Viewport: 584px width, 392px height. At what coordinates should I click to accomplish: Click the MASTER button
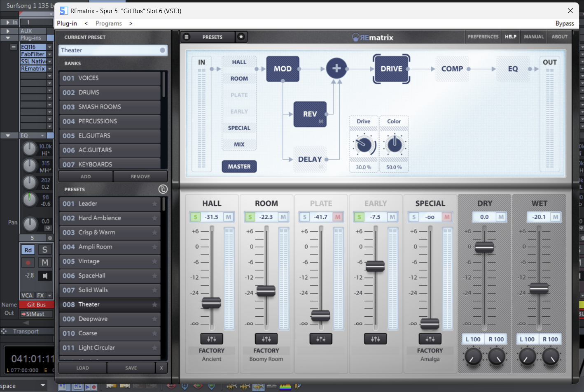tap(239, 167)
